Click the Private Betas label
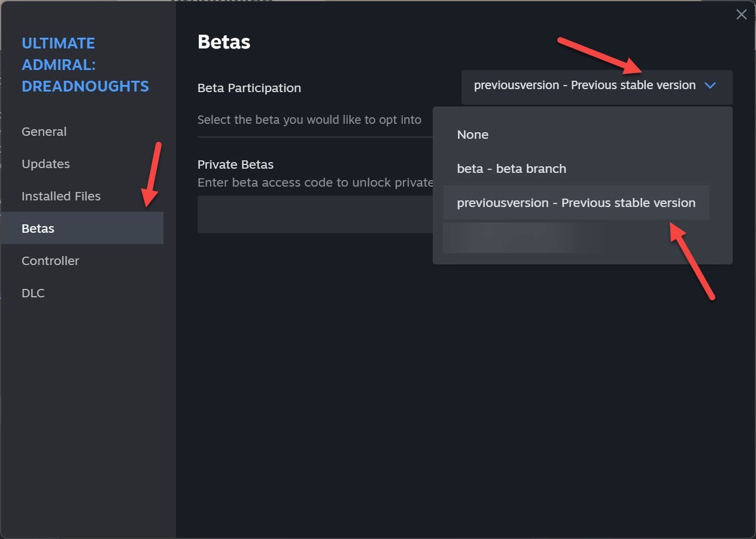Image resolution: width=756 pixels, height=539 pixels. click(235, 165)
